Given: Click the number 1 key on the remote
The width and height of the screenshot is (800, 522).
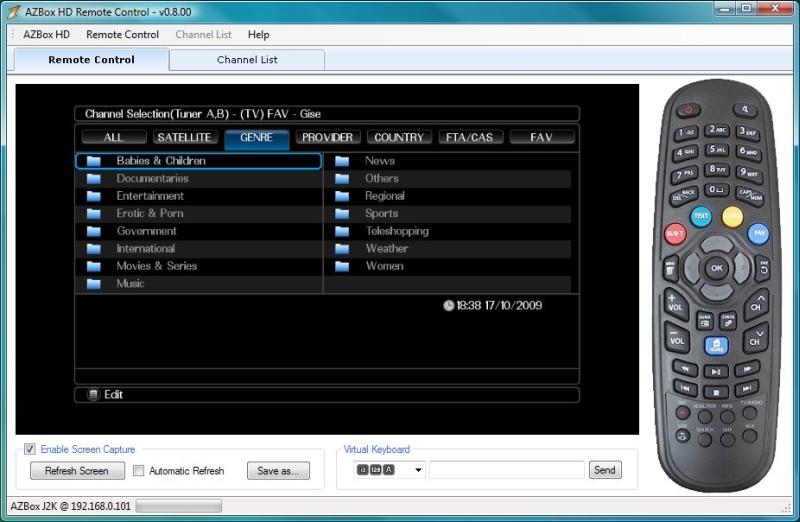Looking at the screenshot, I should point(686,133).
